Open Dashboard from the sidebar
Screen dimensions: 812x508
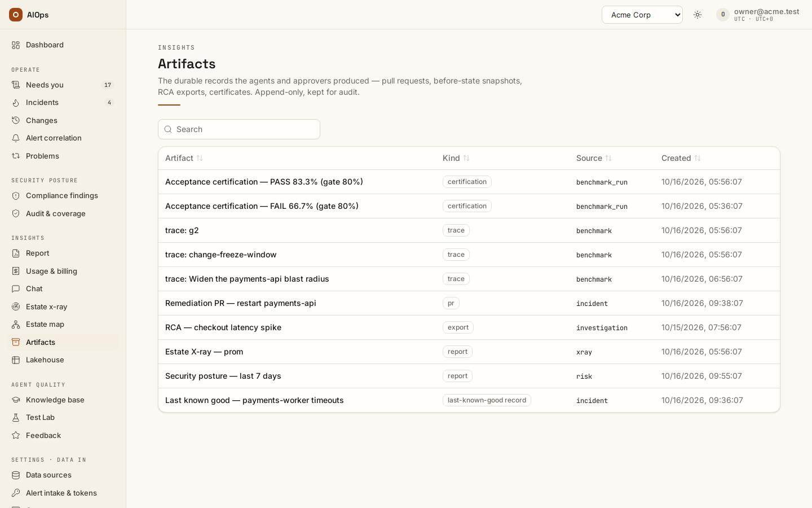point(63,45)
